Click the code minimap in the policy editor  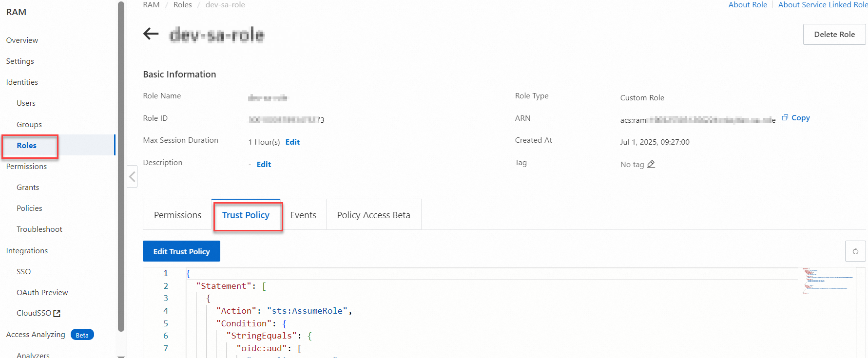827,282
